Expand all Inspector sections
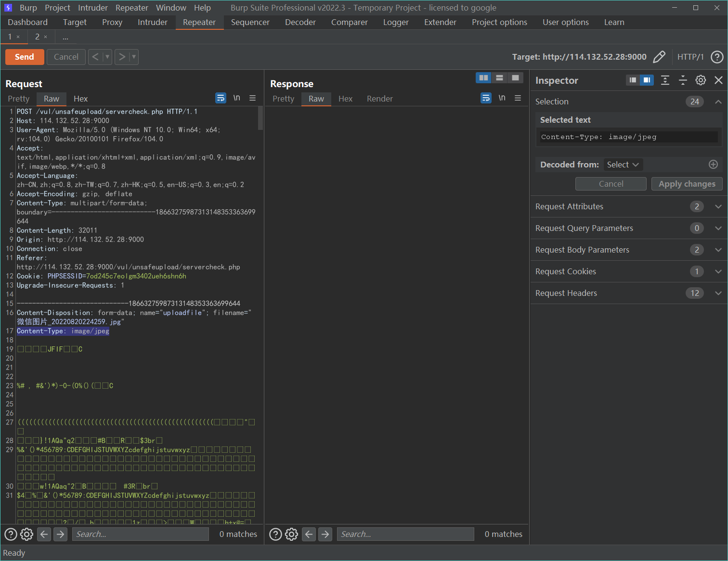Image resolution: width=728 pixels, height=561 pixels. (x=665, y=80)
